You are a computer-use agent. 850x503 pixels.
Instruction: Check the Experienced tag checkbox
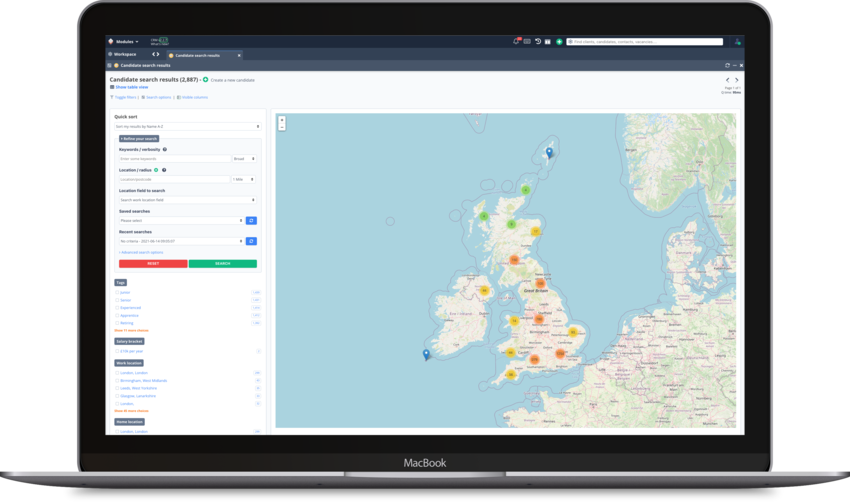tap(117, 308)
